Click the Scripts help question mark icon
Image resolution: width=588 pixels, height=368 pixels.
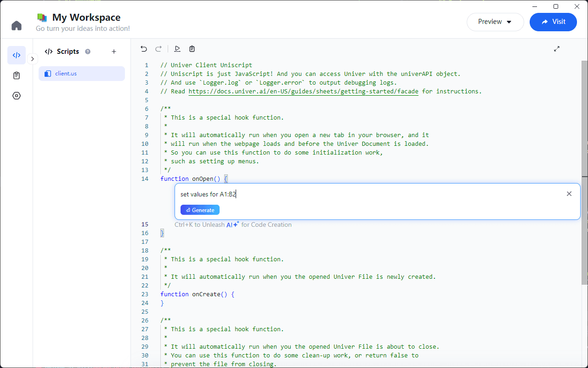pos(88,52)
